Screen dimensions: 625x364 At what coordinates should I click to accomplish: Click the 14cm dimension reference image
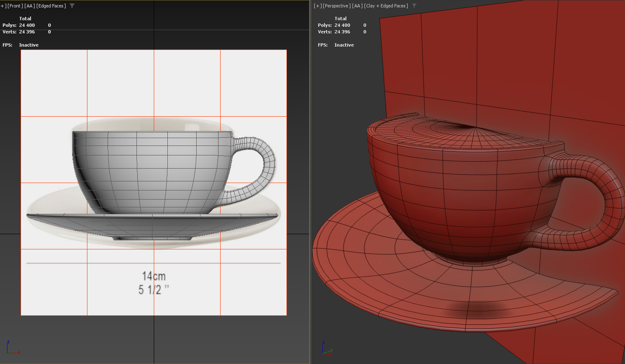click(153, 276)
